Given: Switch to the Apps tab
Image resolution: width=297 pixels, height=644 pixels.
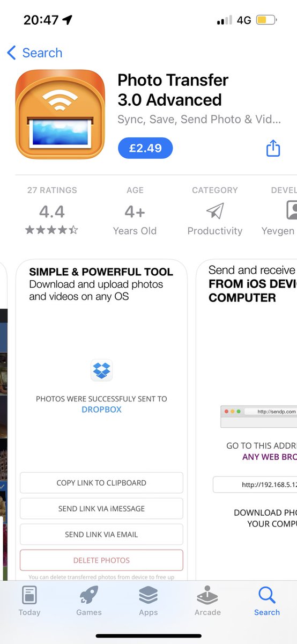Looking at the screenshot, I should pyautogui.click(x=148, y=601).
